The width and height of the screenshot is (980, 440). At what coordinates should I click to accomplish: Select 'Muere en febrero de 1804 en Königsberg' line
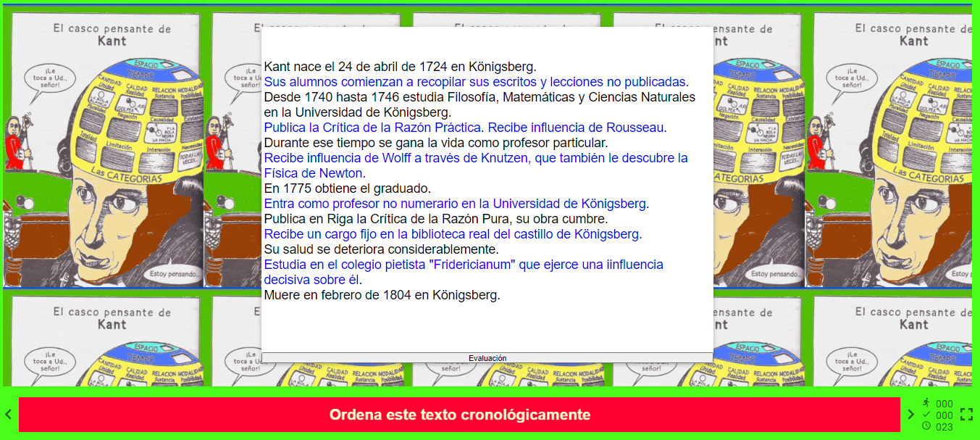pos(382,295)
